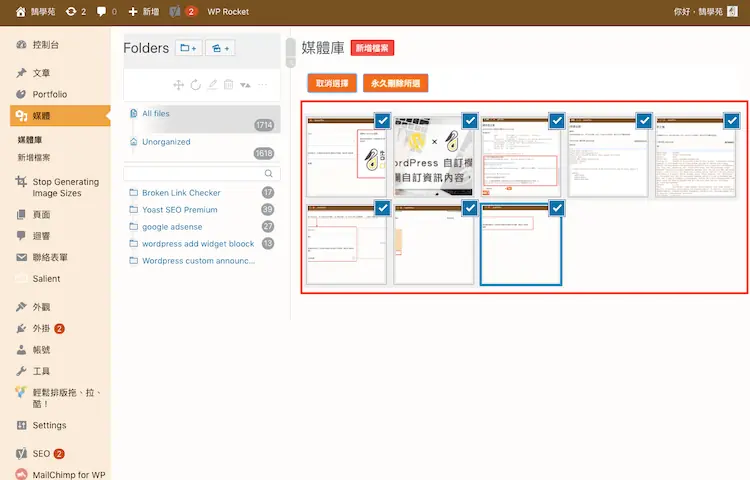Uncheck first thumbnail in top row
Image resolution: width=750 pixels, height=480 pixels.
coord(383,121)
